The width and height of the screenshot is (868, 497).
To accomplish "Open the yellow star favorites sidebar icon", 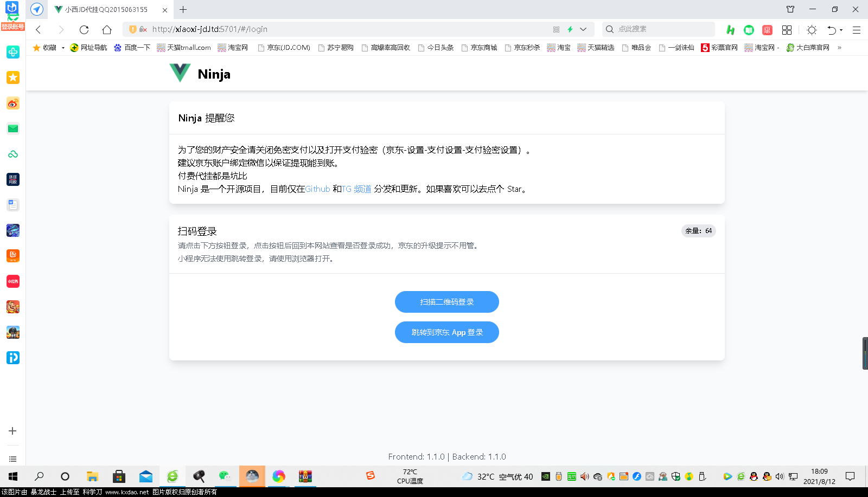I will (13, 78).
